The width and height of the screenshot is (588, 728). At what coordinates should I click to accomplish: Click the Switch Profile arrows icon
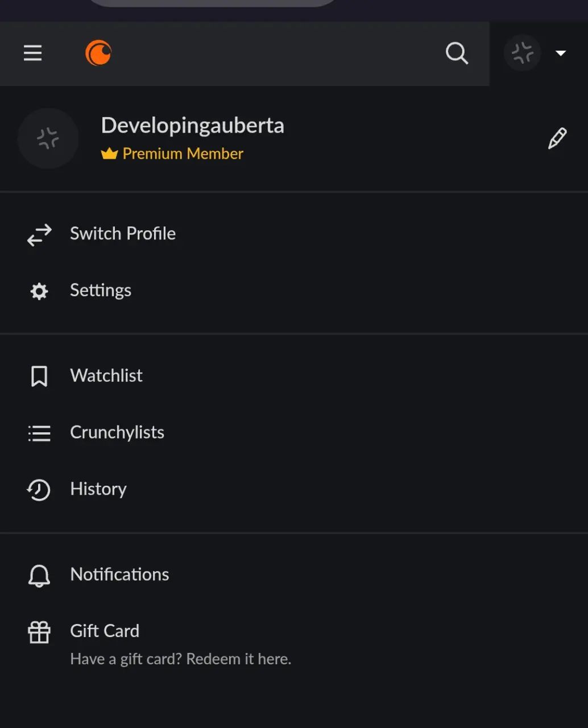pyautogui.click(x=39, y=234)
